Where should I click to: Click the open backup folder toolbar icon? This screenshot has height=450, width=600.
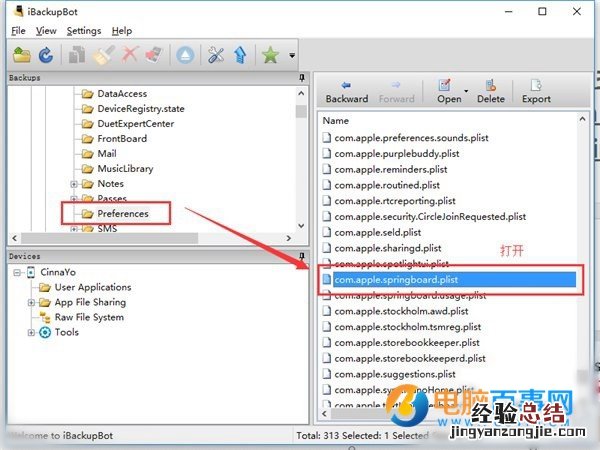(22, 55)
